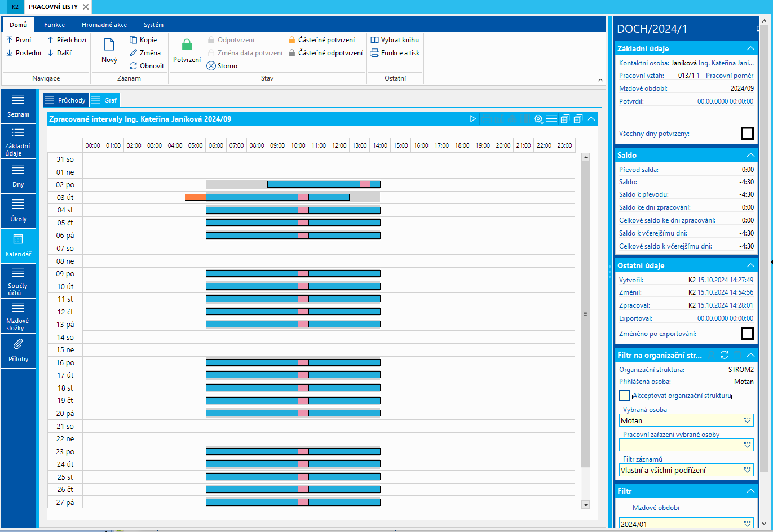Toggle the Všechny dny potvrzeny checkbox
This screenshot has height=532, width=773.
tap(747, 134)
